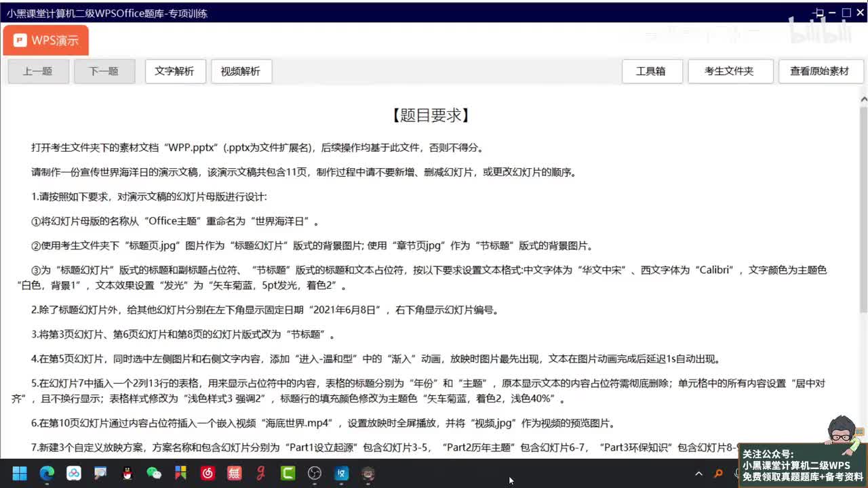Go to previous question 上一题
This screenshot has height=488, width=868.
pos(38,71)
